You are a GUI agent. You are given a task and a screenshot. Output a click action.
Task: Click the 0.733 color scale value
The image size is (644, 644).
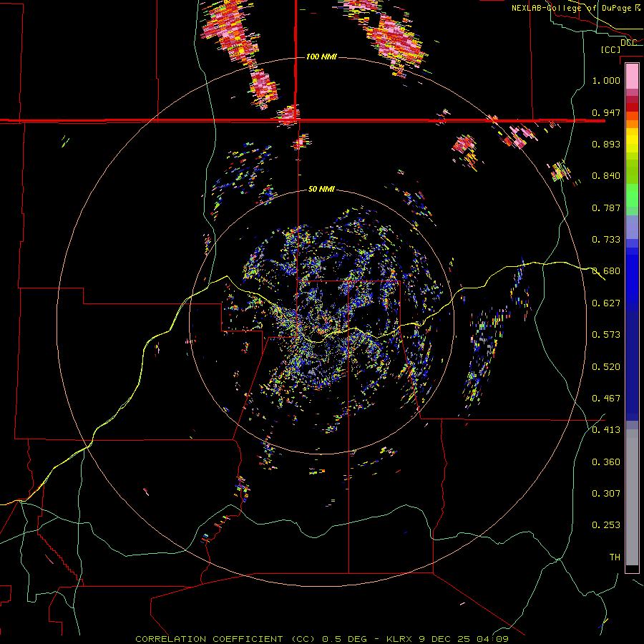[x=606, y=240]
